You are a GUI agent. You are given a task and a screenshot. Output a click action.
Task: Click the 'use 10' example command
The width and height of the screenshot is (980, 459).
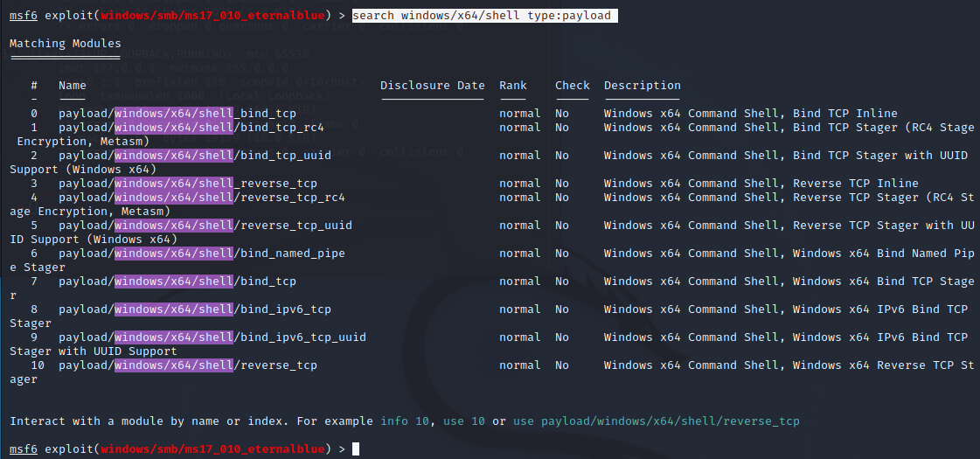click(x=464, y=421)
